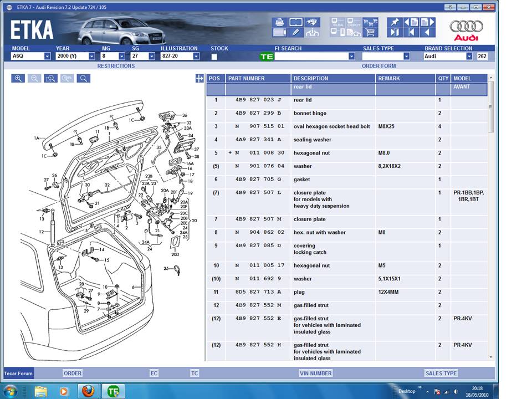Click the monitor-to-device icon below ELSA
The image size is (532, 399).
[337, 33]
